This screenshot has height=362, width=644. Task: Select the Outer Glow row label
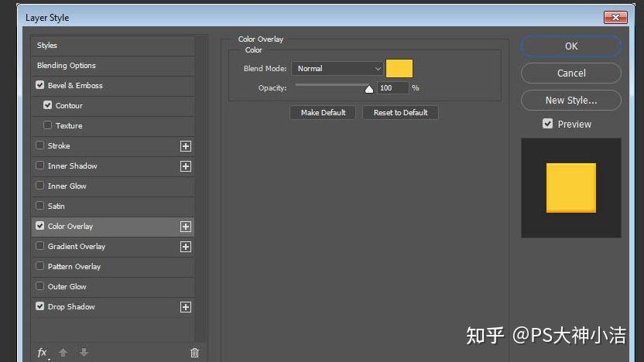pos(67,286)
